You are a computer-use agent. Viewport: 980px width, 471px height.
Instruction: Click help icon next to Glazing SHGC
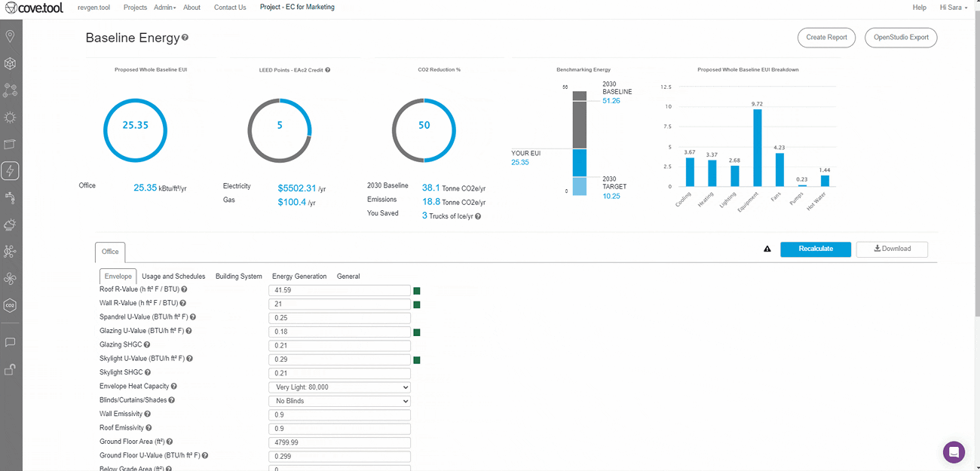click(x=148, y=344)
